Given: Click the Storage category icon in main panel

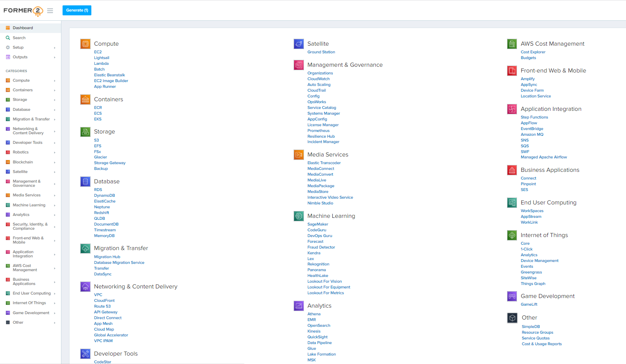Looking at the screenshot, I should 85,132.
